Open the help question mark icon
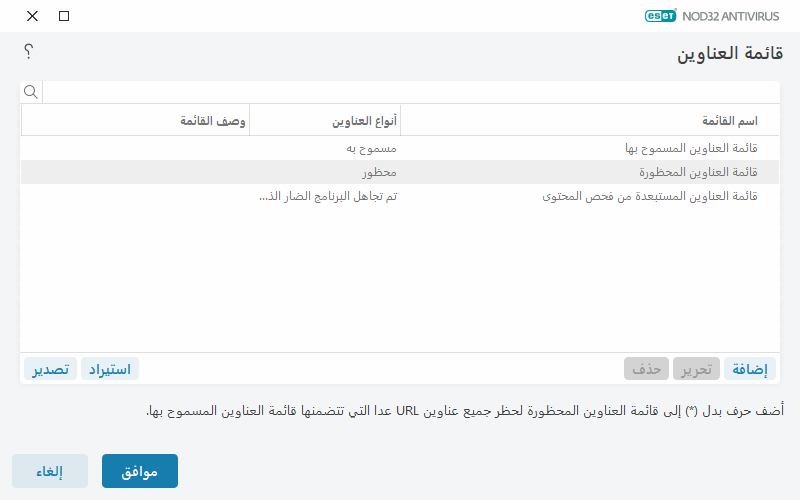Screen dimensions: 800x500 tap(29, 51)
